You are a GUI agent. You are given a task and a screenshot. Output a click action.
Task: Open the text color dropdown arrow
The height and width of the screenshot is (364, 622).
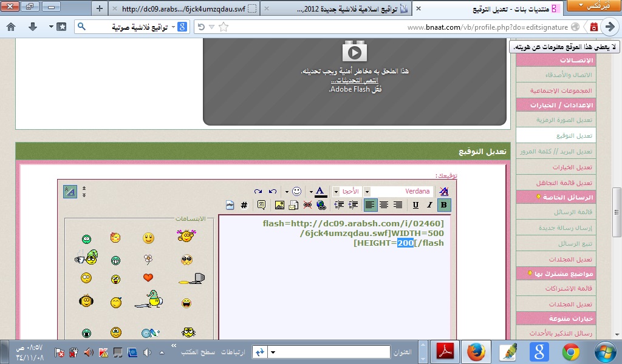tap(311, 192)
